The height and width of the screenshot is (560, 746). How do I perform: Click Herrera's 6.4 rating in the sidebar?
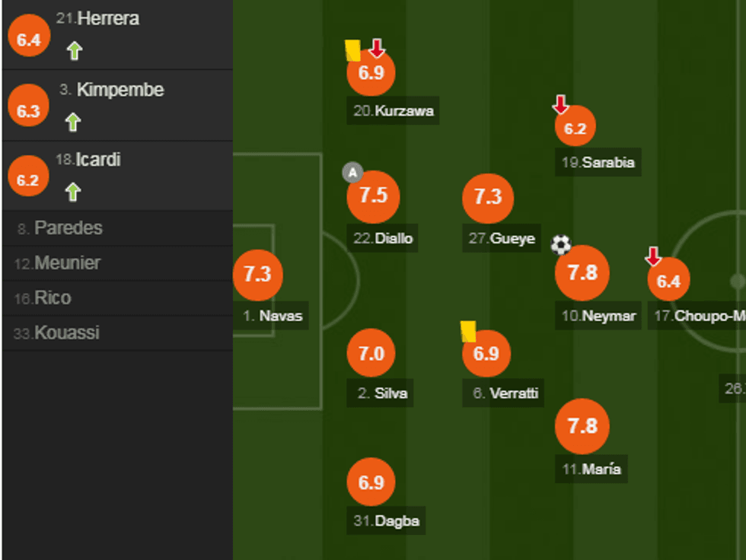(28, 39)
